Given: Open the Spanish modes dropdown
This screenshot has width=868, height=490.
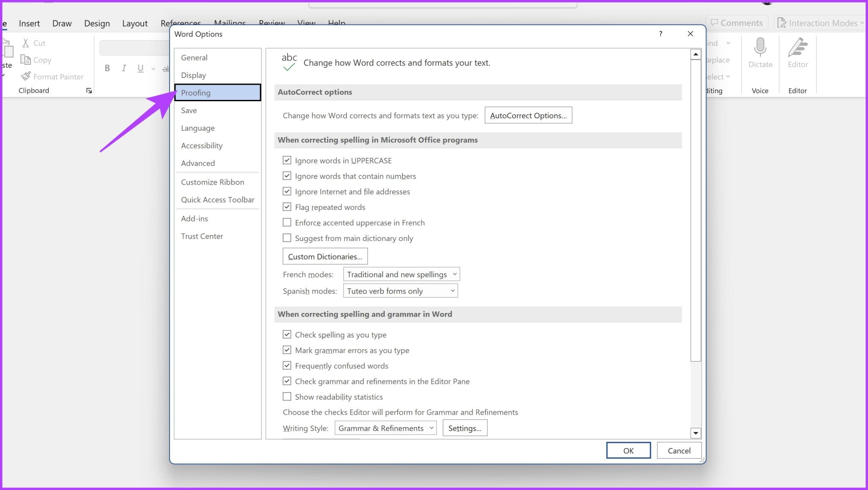Looking at the screenshot, I should tap(451, 291).
